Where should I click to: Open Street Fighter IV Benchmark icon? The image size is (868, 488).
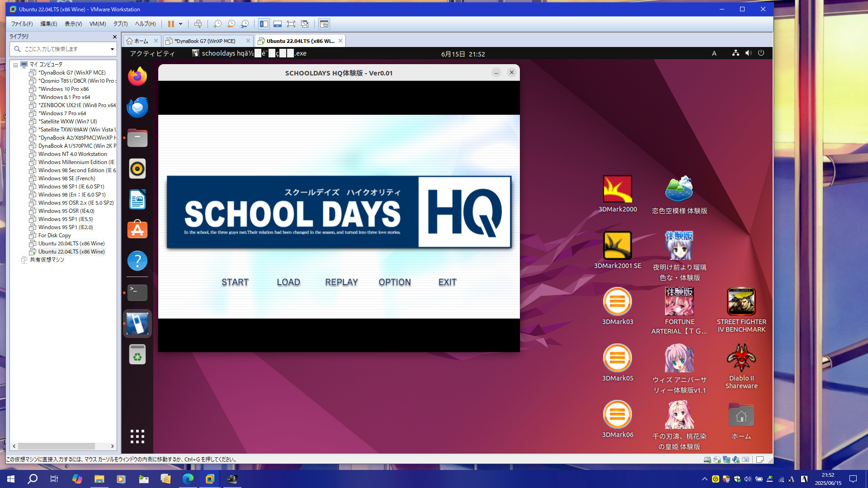tap(741, 310)
